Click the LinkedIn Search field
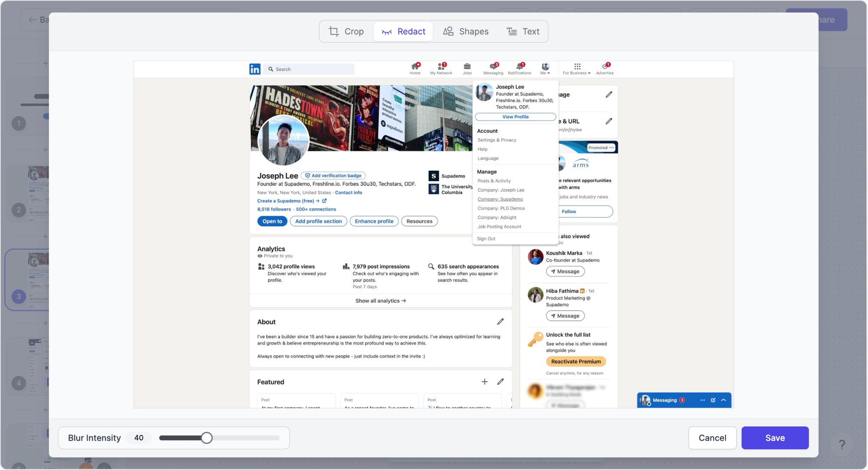The width and height of the screenshot is (868, 470). 309,69
